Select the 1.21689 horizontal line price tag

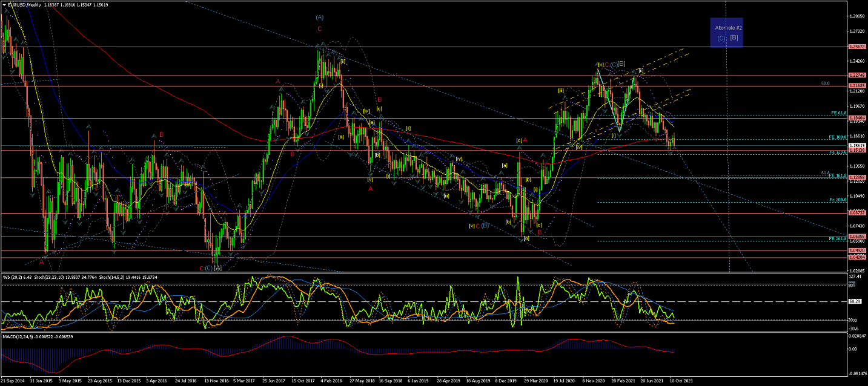pyautogui.click(x=856, y=86)
